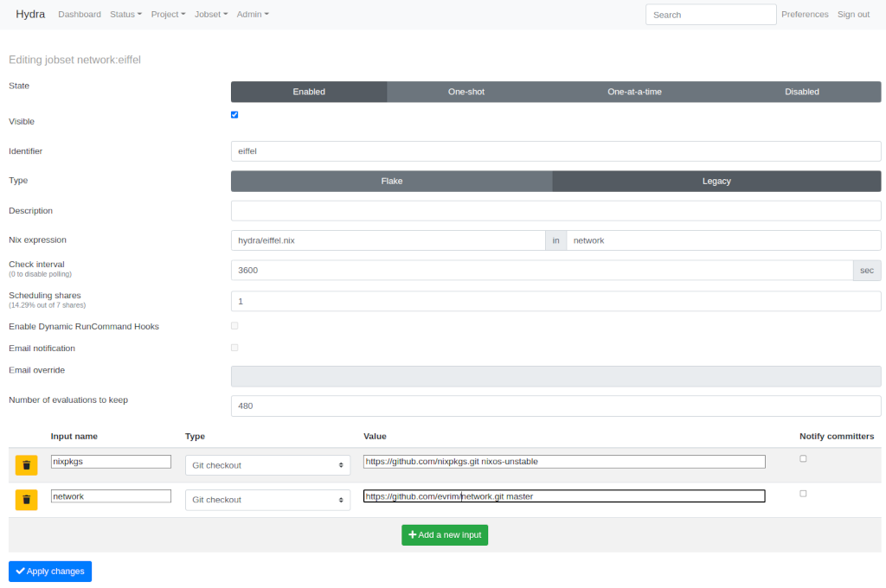The height and width of the screenshot is (588, 886).
Task: Go to Dashboard link
Action: [x=80, y=15]
